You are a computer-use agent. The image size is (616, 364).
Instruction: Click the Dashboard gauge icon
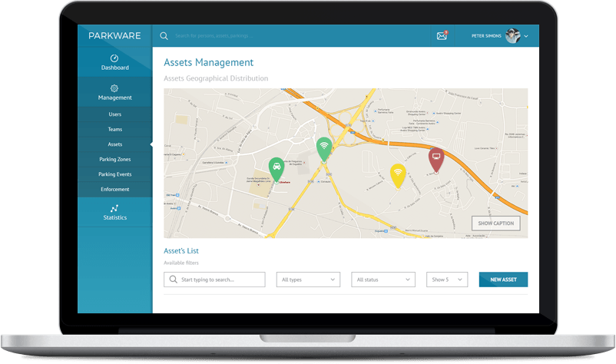[x=114, y=58]
